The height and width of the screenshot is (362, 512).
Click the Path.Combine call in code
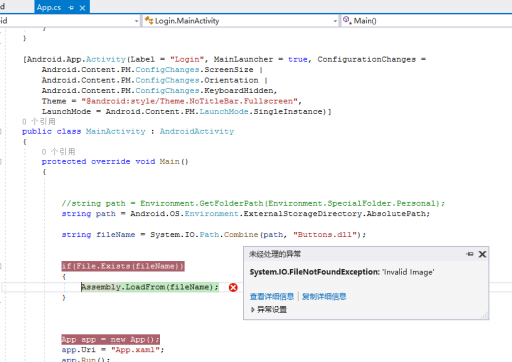(229, 235)
